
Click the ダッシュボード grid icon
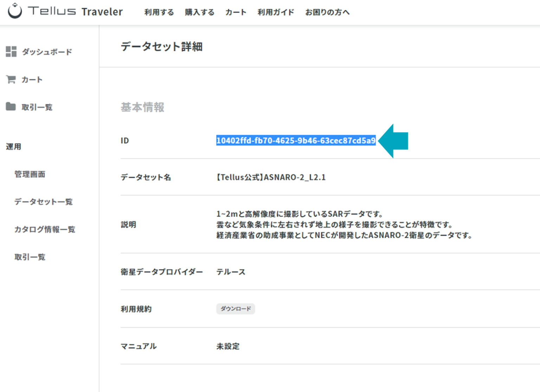pyautogui.click(x=11, y=52)
